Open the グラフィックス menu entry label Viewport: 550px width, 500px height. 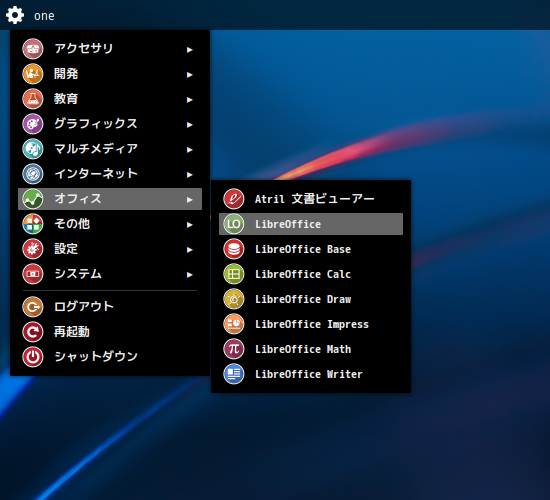coord(96,124)
